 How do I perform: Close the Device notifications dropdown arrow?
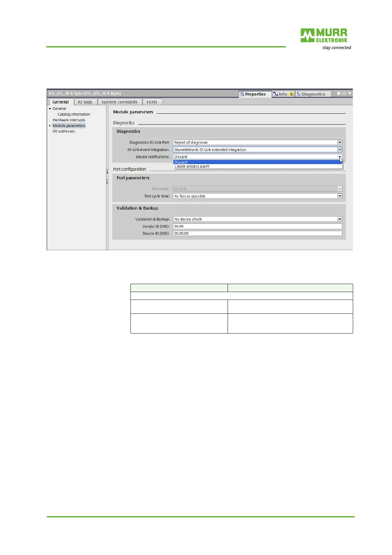point(340,157)
